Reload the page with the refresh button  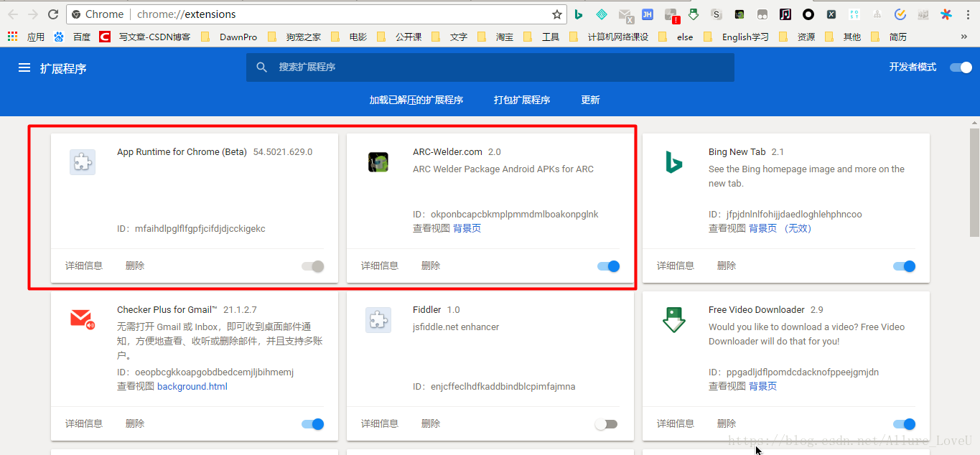[x=53, y=14]
